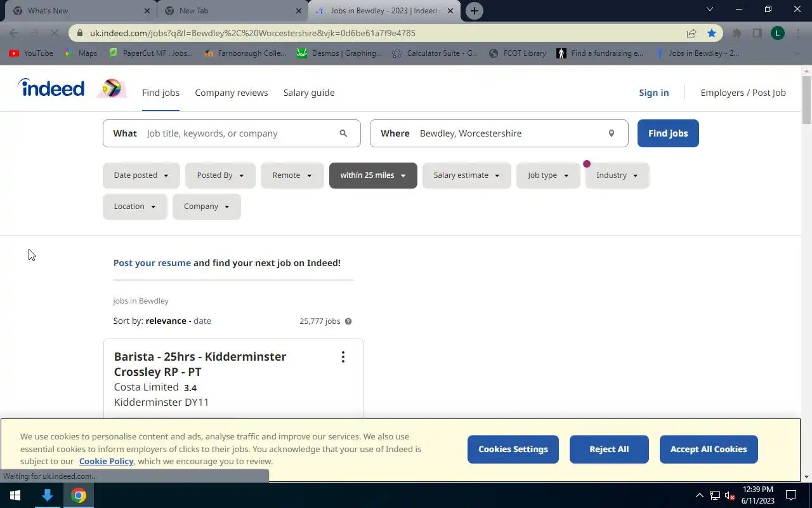Open YouTube bookmark
Screen dimensions: 812x508
(x=31, y=53)
